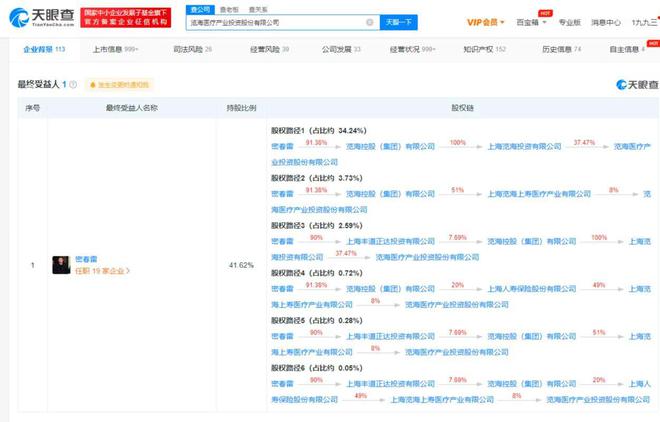Open 密春雷's portrait thumbnail
This screenshot has height=422, width=660.
[61, 265]
